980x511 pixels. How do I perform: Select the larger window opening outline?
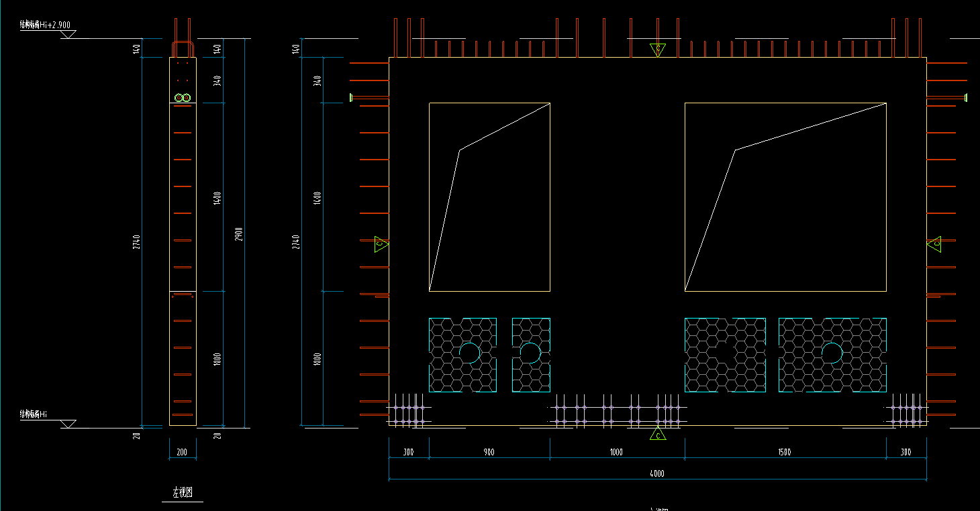pos(785,197)
